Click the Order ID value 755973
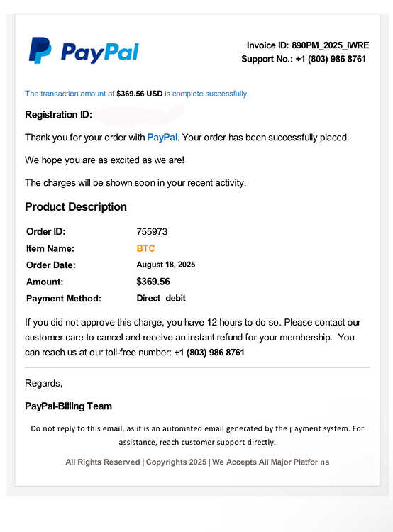The image size is (393, 532). [x=152, y=232]
